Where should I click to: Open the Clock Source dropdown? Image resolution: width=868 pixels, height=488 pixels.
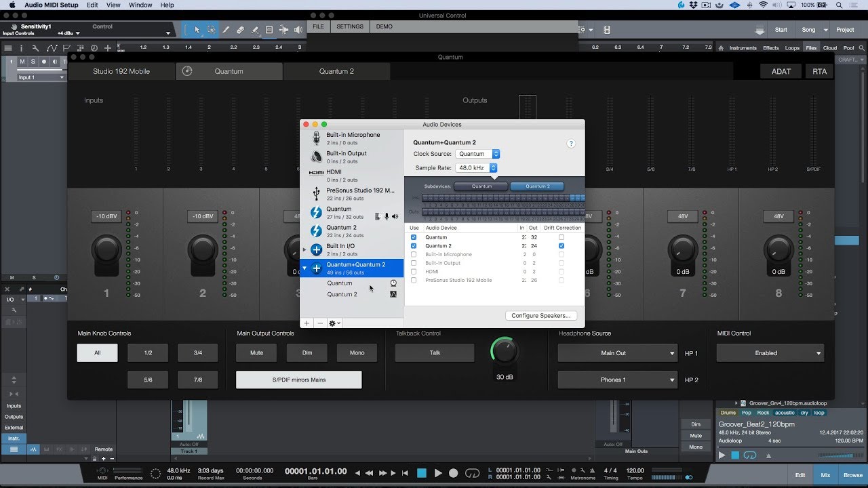[x=477, y=154]
